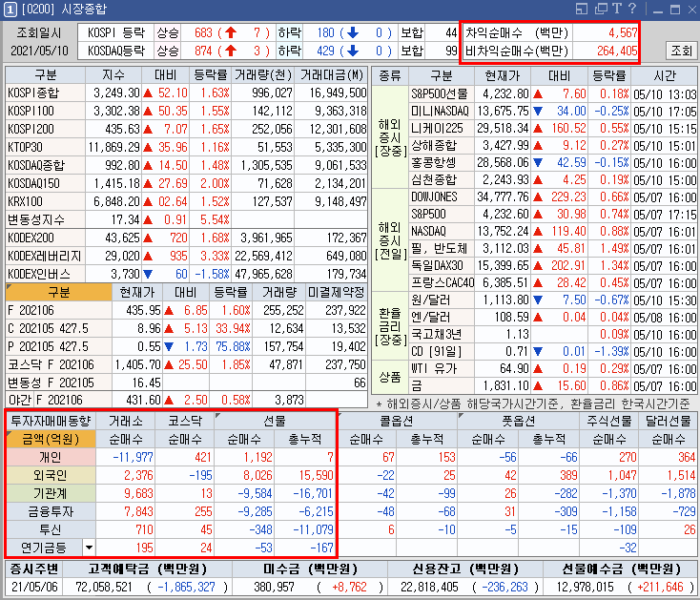
Task: Click the 풋옵션 column group header
Action: pos(518,421)
